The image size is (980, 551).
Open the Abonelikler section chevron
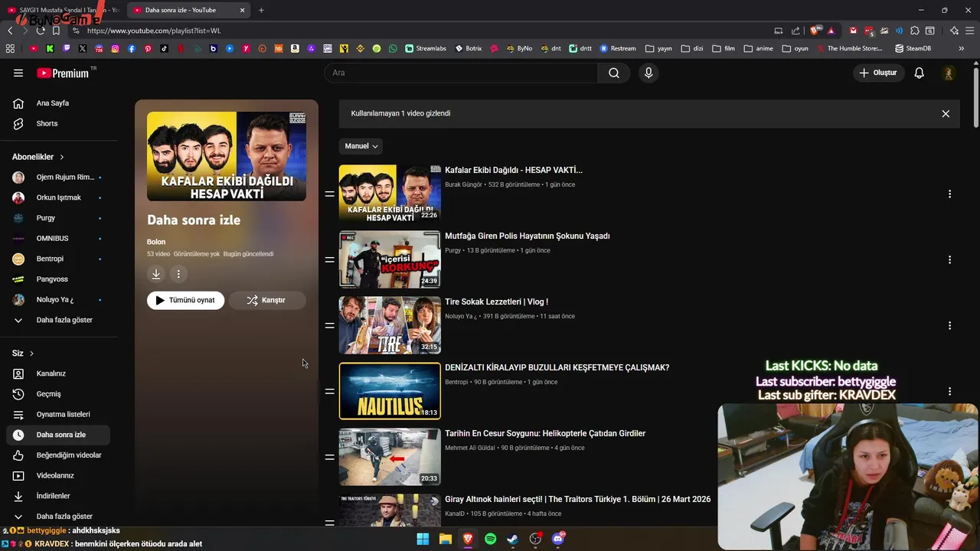click(61, 157)
